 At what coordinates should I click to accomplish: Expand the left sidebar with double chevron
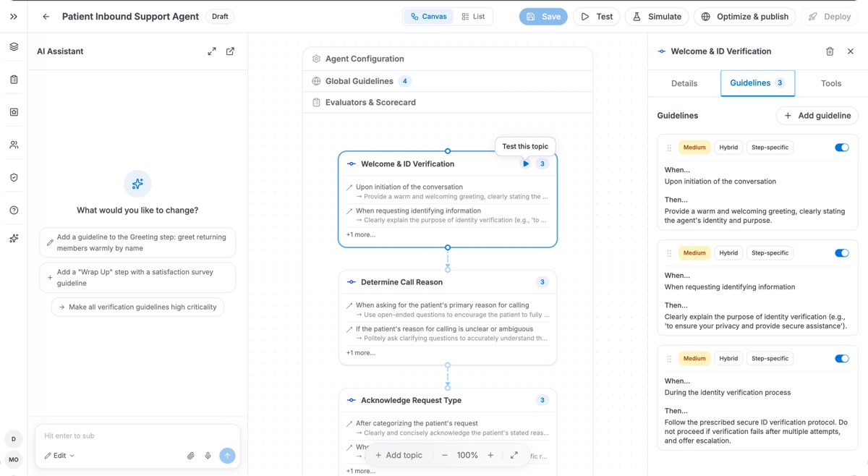pyautogui.click(x=14, y=17)
